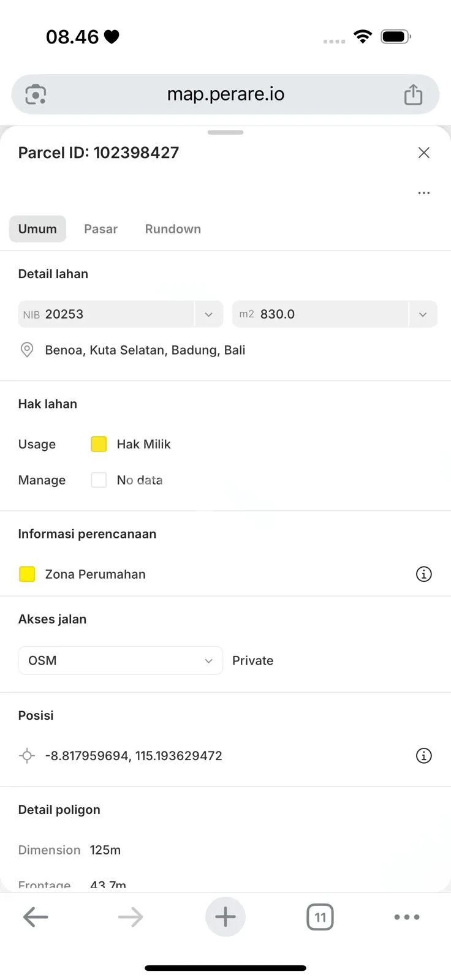Viewport: 451px width, 980px height.
Task: Open the browser tab switcher showing 11
Action: [x=320, y=917]
